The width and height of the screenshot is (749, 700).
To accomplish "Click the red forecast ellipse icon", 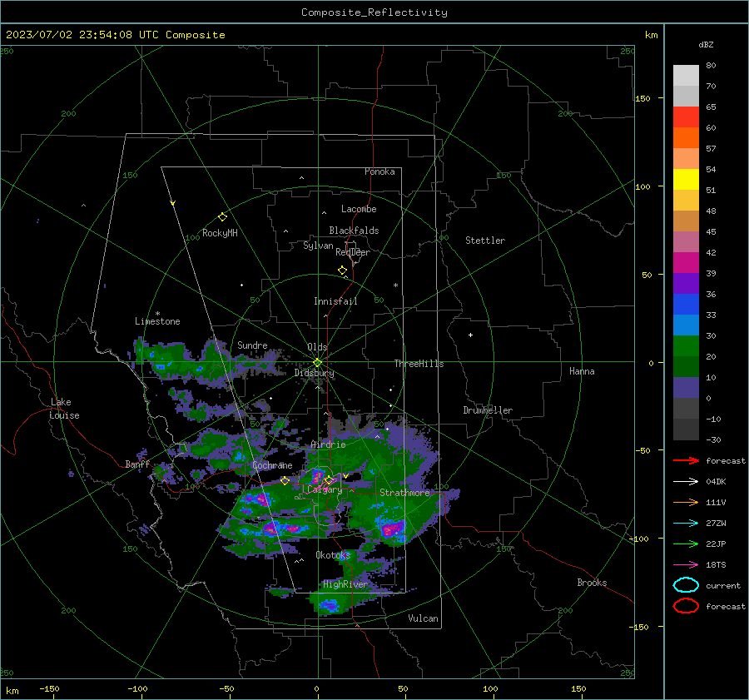I will (x=686, y=606).
